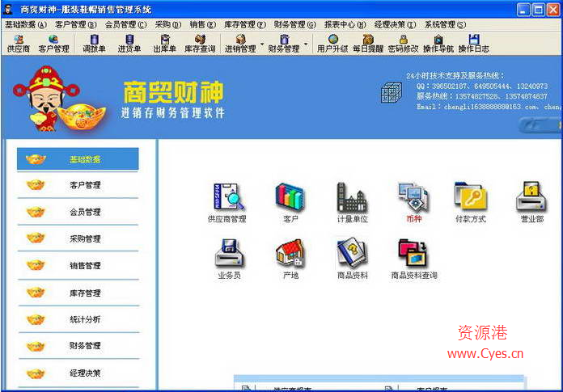Open the 商品资料 book icon
The width and height of the screenshot is (563, 392).
pos(352,259)
